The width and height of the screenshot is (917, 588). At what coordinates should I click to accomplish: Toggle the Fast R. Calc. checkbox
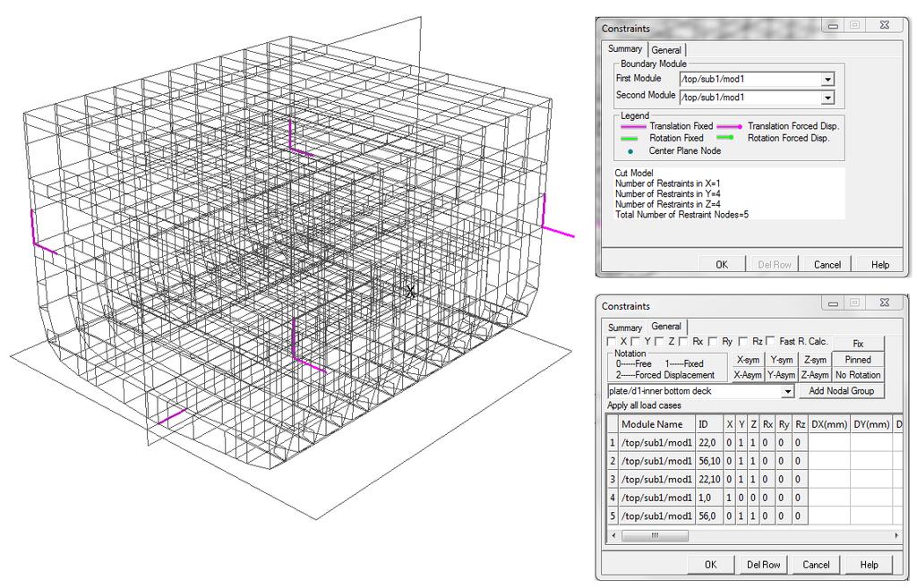pos(770,341)
